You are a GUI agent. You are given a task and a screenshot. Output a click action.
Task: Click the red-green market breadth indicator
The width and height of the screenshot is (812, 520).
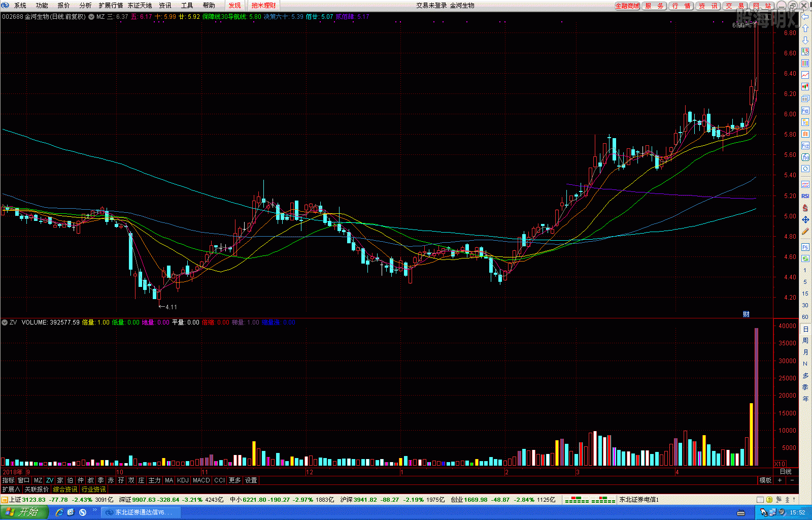[590, 500]
